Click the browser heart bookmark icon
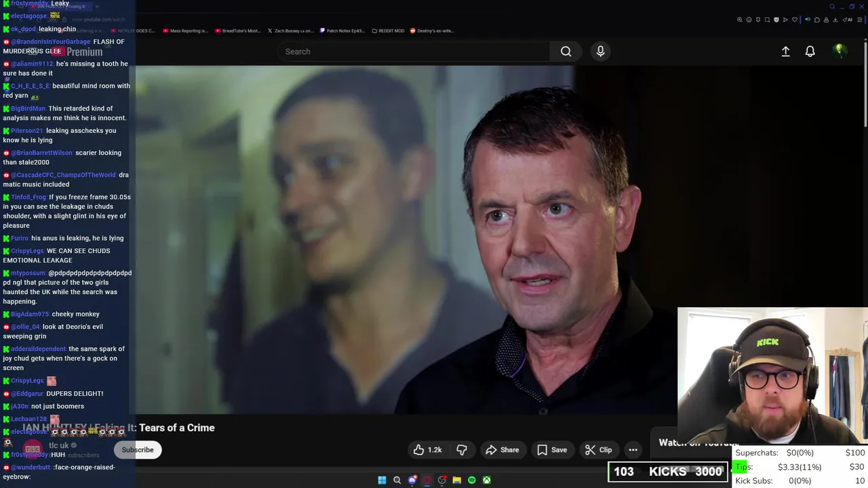This screenshot has width=868, height=488. [795, 20]
